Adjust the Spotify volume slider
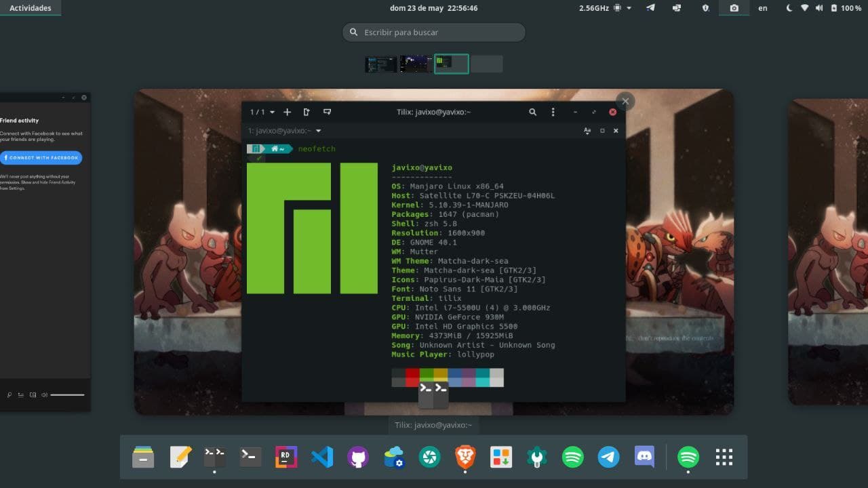Viewport: 868px width, 488px height. (67, 394)
